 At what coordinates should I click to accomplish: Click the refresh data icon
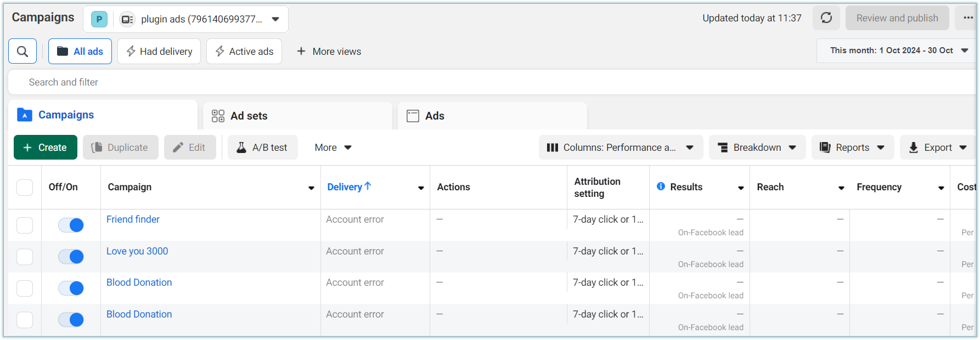826,18
